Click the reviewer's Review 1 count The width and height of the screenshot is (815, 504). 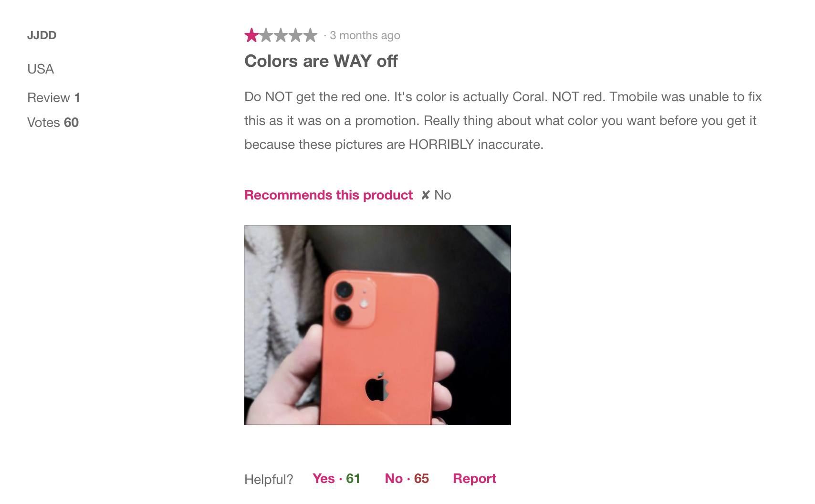[x=54, y=98]
